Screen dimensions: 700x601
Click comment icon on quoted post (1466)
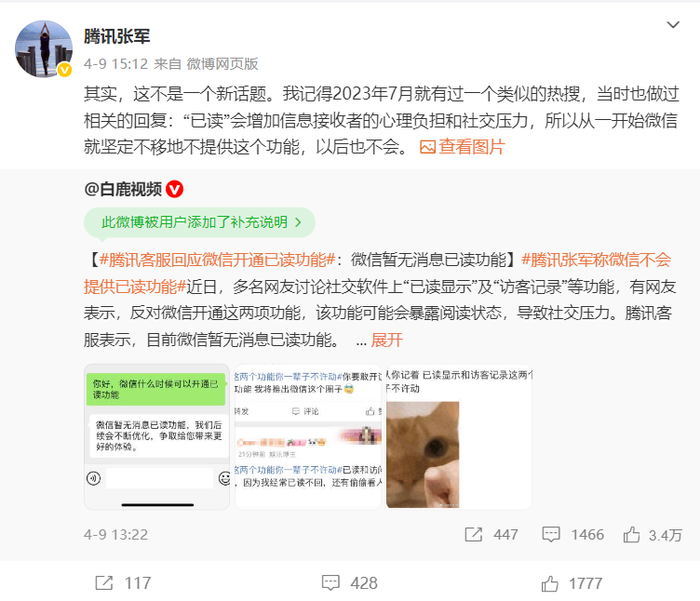click(551, 534)
